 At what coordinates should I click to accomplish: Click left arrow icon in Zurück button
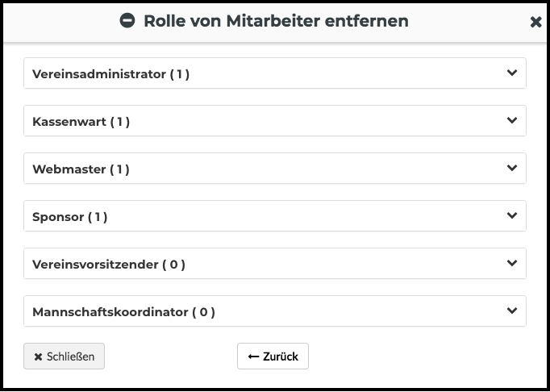(x=253, y=357)
